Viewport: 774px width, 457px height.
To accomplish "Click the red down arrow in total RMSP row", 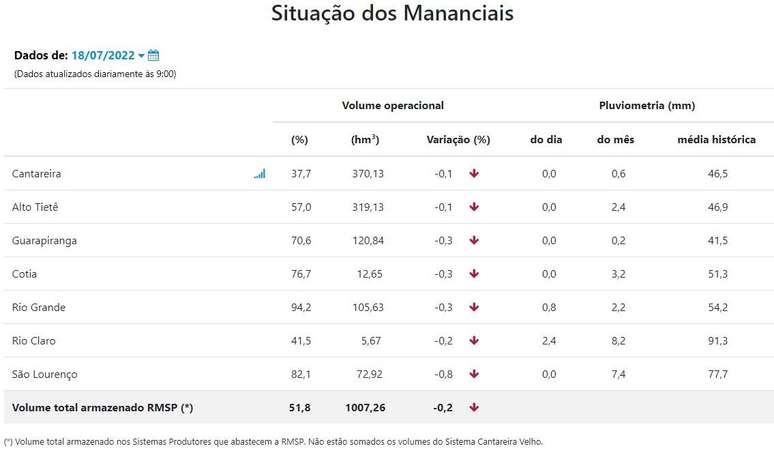I will point(474,407).
